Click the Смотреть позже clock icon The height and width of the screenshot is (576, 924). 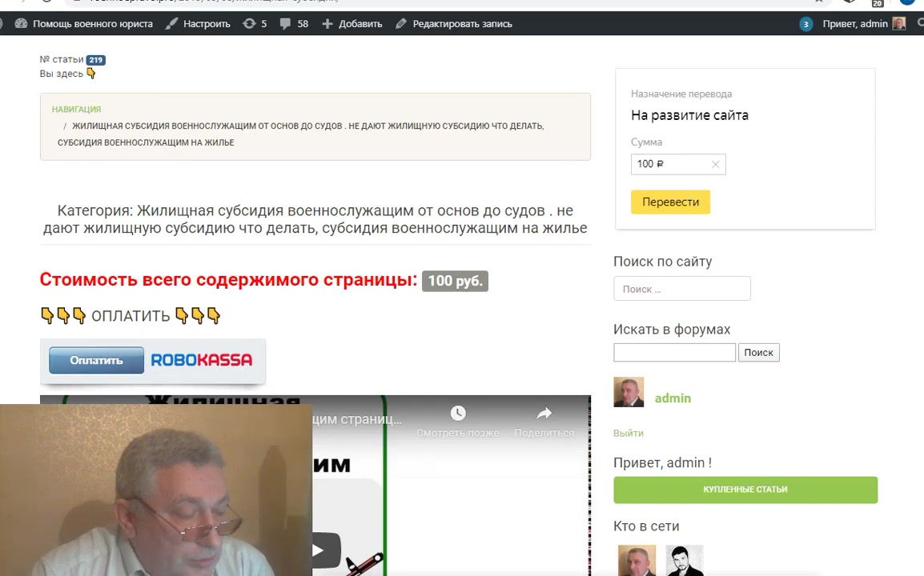click(458, 413)
